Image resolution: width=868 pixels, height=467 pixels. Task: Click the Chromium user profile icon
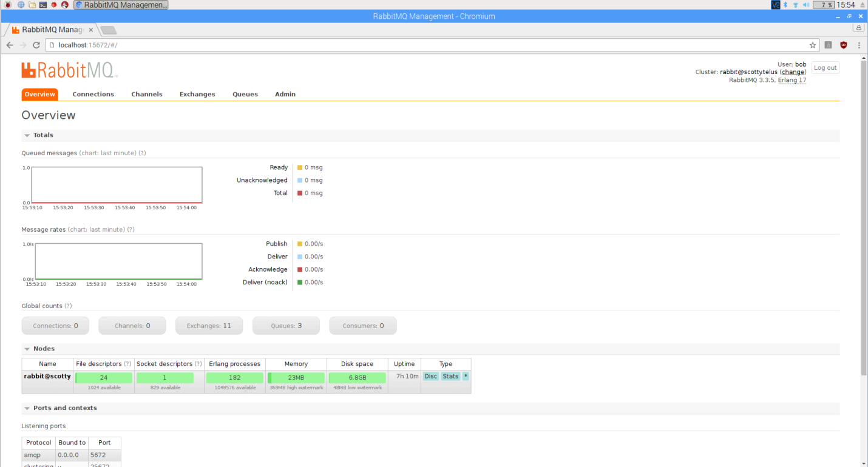(858, 28)
